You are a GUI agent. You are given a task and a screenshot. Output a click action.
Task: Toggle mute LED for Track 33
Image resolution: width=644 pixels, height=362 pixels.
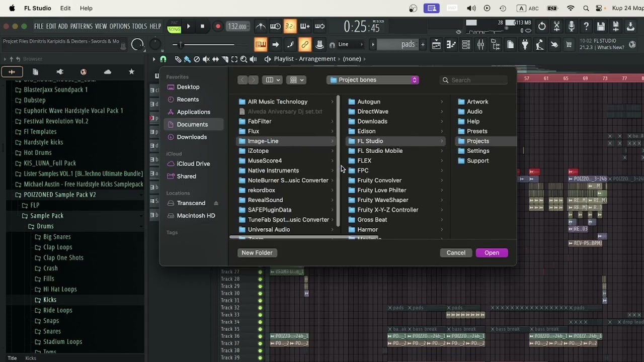260,315
